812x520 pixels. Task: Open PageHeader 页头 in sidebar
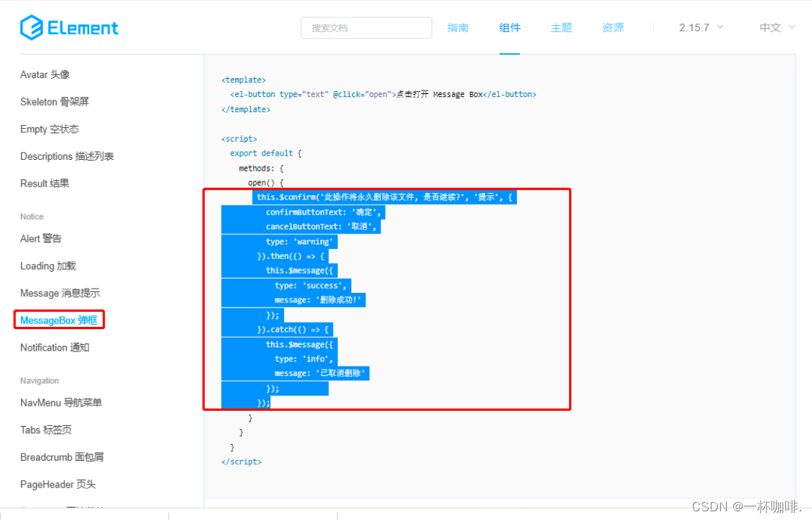[x=58, y=485]
